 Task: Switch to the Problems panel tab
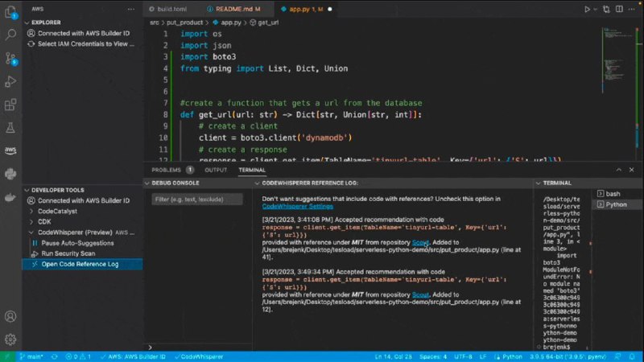point(166,171)
